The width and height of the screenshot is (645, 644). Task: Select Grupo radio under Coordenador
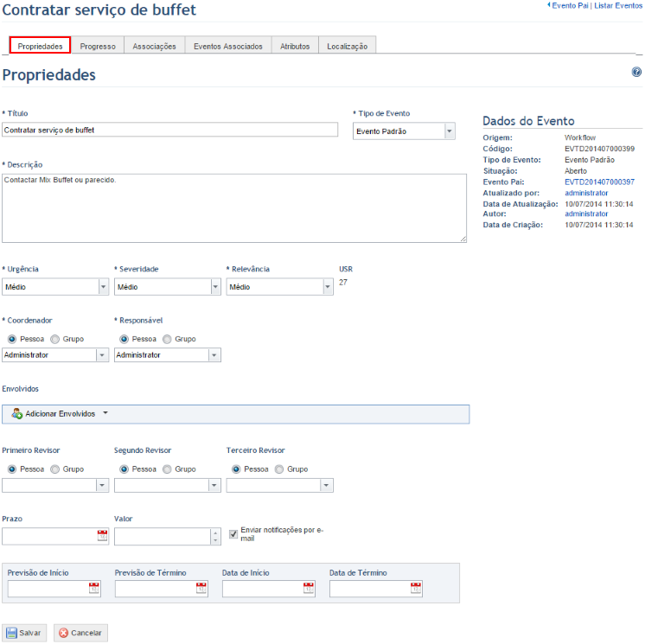pyautogui.click(x=54, y=339)
